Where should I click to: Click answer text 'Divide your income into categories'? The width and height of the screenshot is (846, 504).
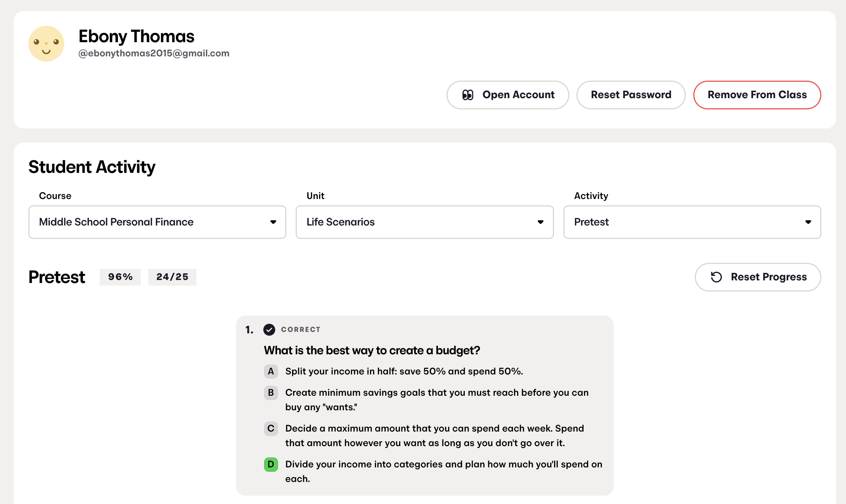[x=444, y=472]
